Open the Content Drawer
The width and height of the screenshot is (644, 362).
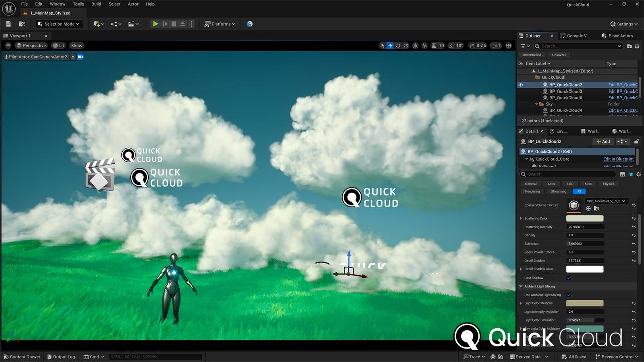[x=21, y=357]
